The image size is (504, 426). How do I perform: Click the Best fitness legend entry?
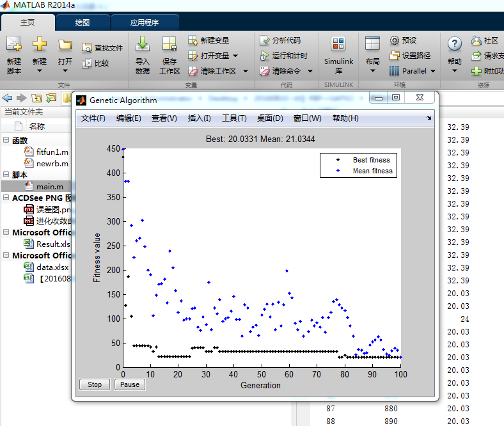pyautogui.click(x=371, y=160)
